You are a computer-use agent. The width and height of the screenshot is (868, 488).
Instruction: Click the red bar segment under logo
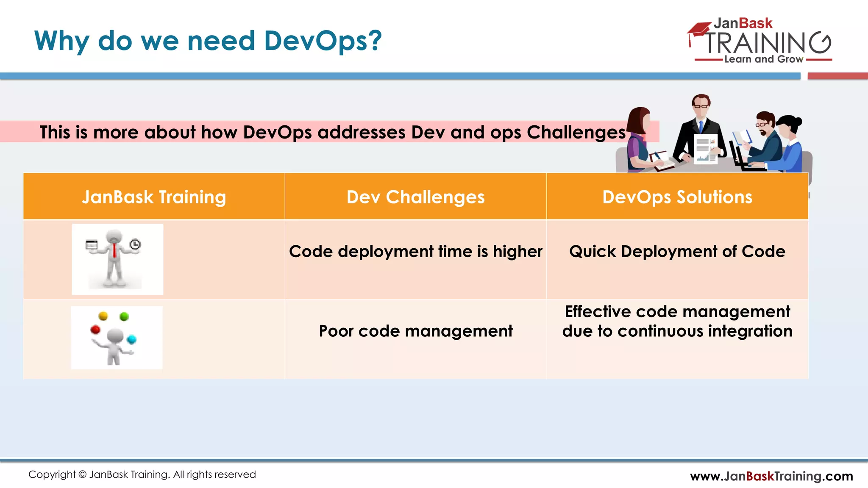tap(837, 76)
